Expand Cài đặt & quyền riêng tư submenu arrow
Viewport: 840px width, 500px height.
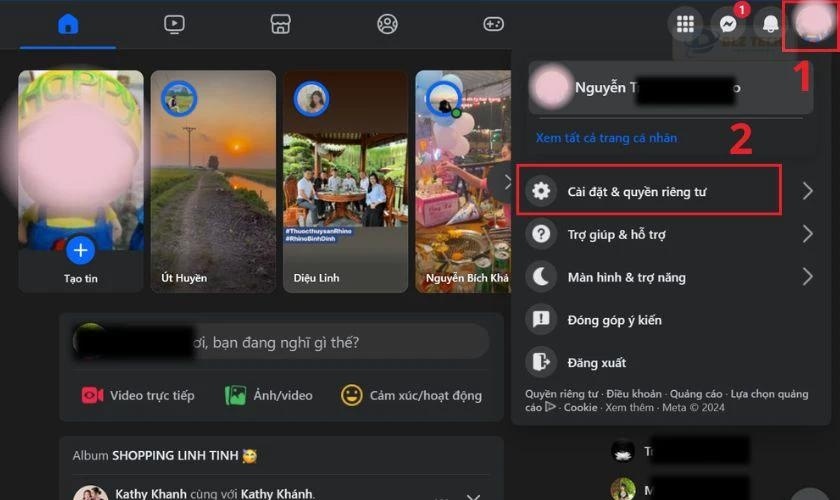pyautogui.click(x=807, y=191)
